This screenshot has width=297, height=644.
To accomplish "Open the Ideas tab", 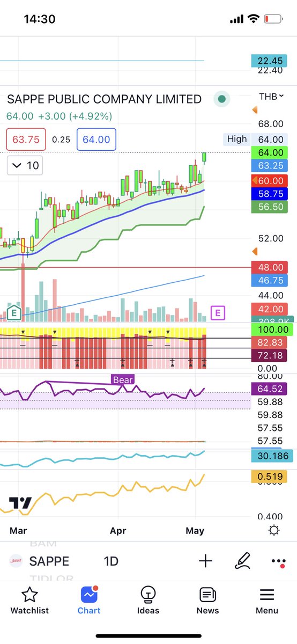I will pos(148,601).
